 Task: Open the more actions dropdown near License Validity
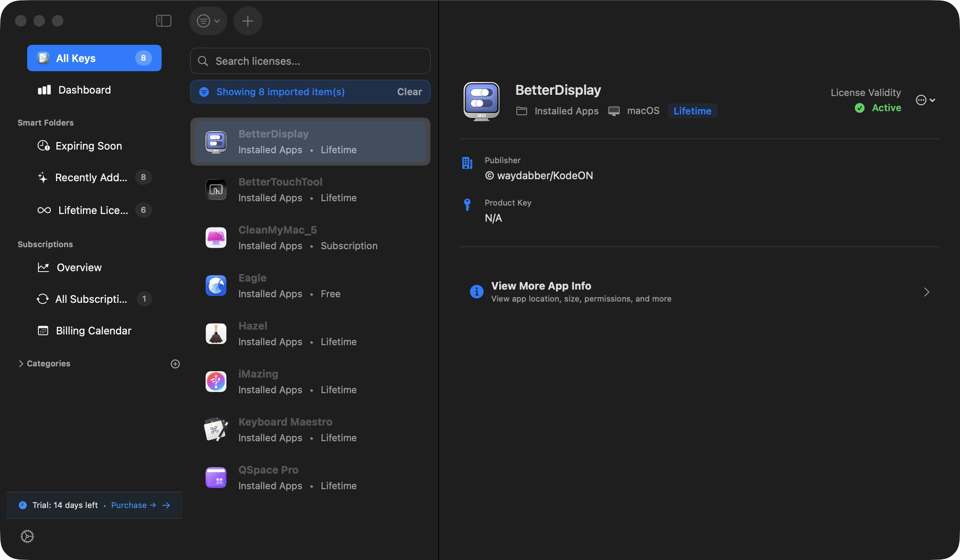(x=926, y=100)
